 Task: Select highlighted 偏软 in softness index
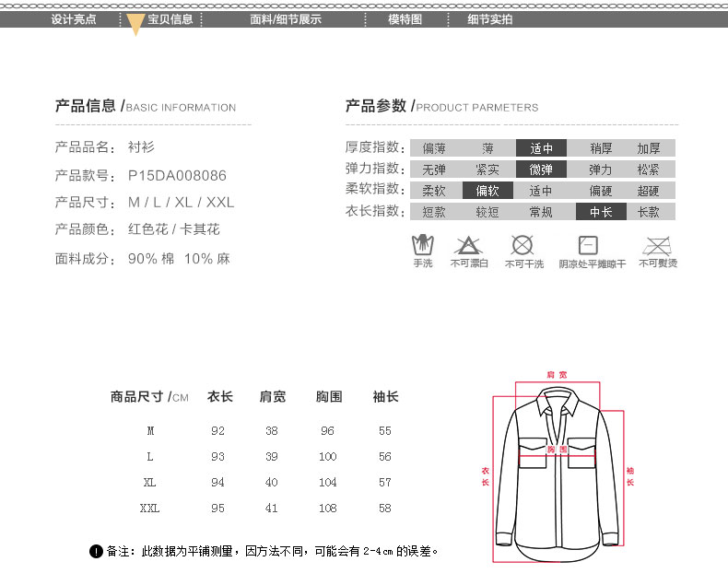487,191
